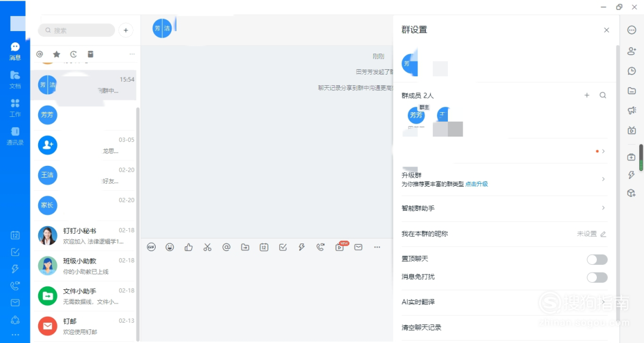This screenshot has width=644, height=343.
Task: Click the search icon beside 群成员
Action: [x=603, y=95]
